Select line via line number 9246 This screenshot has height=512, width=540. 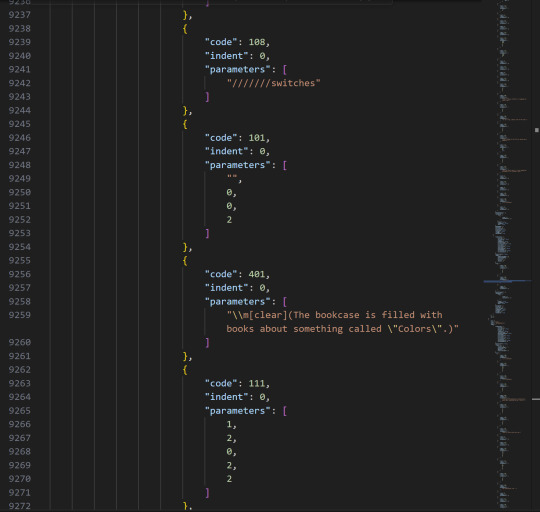[20, 138]
